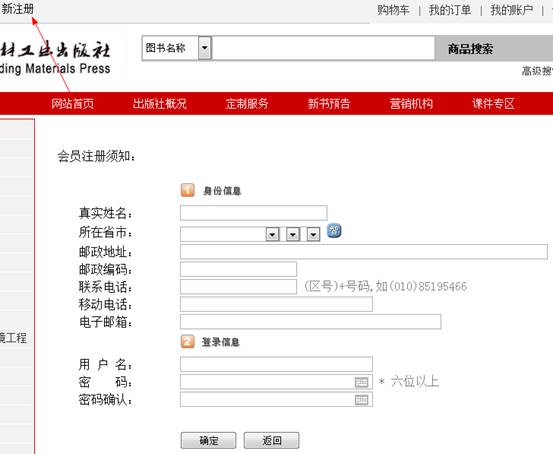The image size is (553, 454).
Task: Go to 网站首页 in red navigation bar
Action: coord(73,104)
